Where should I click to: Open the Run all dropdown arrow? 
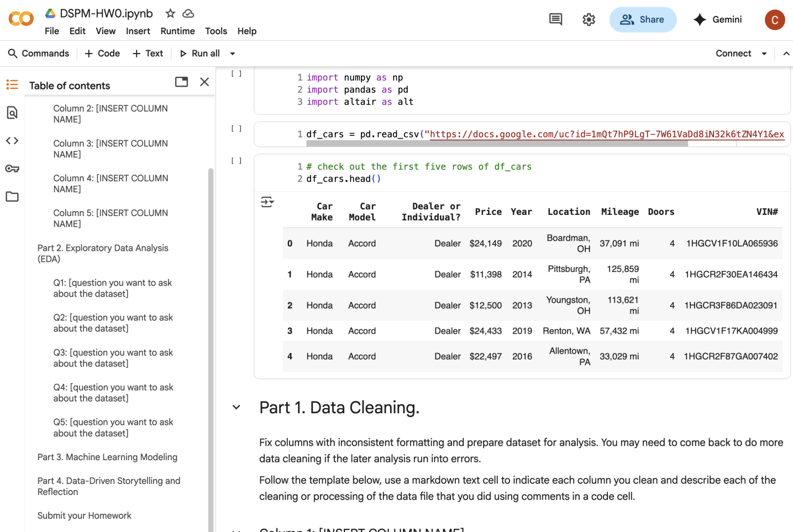[233, 54]
